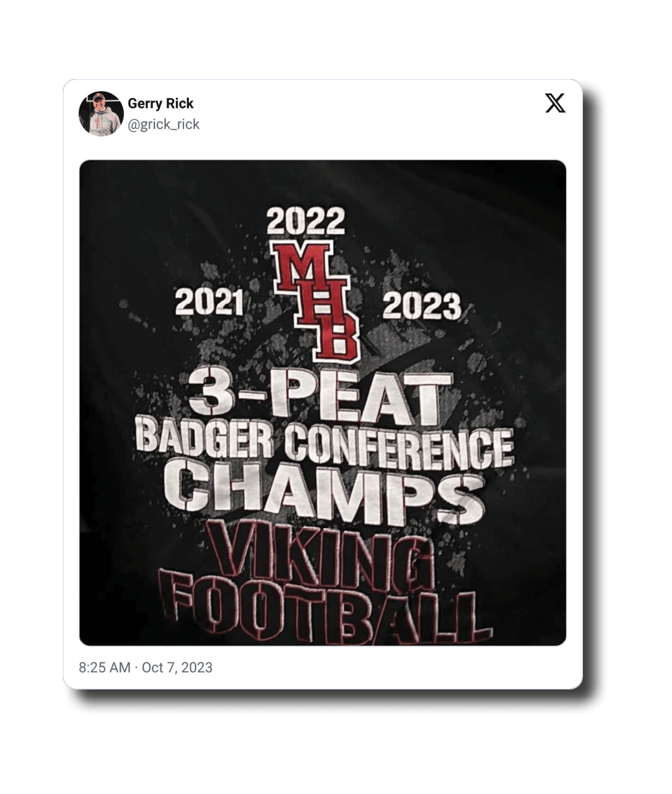This screenshot has width=672, height=794.
Task: Click the "2022" year on the shirt
Action: pos(306,221)
